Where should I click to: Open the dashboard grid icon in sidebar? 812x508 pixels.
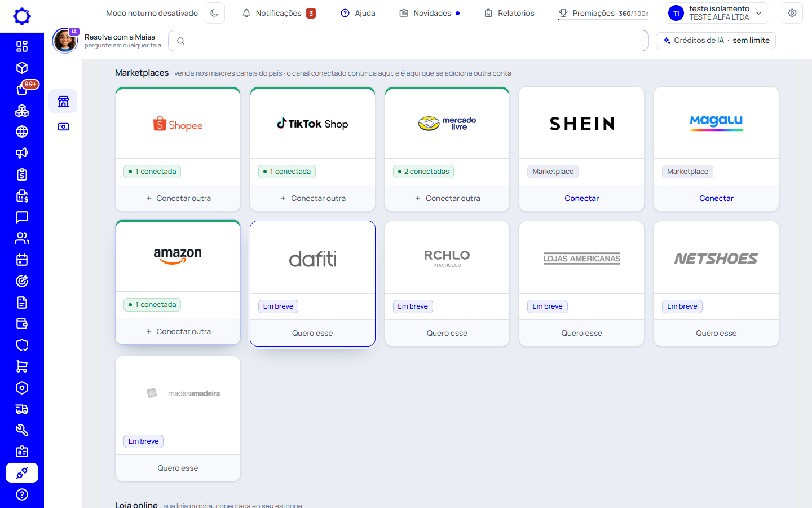pos(22,46)
